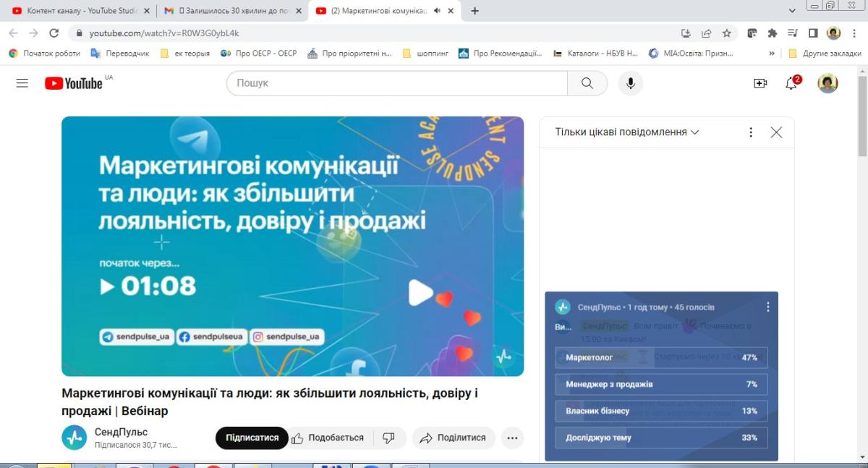This screenshot has height=468, width=868.
Task: Open chat filter Тільки цікаві повідомлення dropdown
Action: coord(627,132)
